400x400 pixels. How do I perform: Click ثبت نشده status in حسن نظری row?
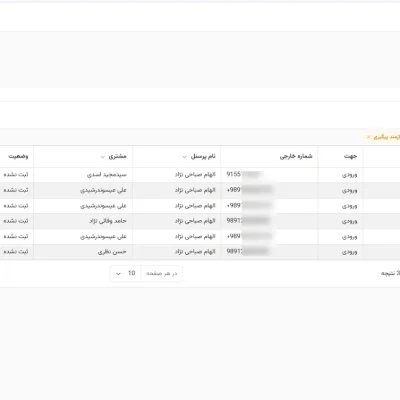point(16,252)
